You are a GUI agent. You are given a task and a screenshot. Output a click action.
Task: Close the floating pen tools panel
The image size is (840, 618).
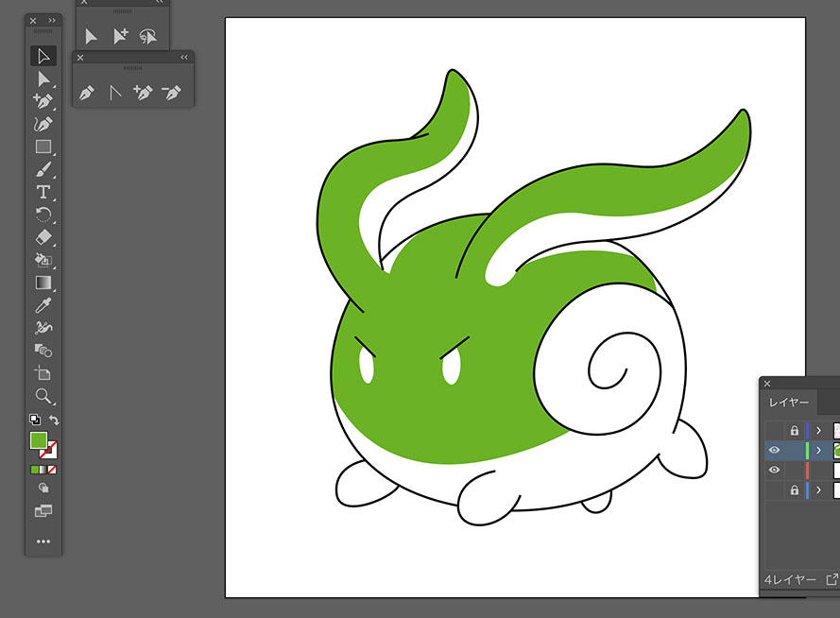pyautogui.click(x=80, y=58)
